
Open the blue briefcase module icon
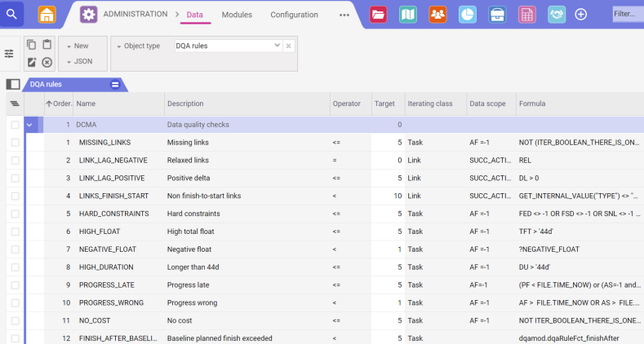[496, 15]
